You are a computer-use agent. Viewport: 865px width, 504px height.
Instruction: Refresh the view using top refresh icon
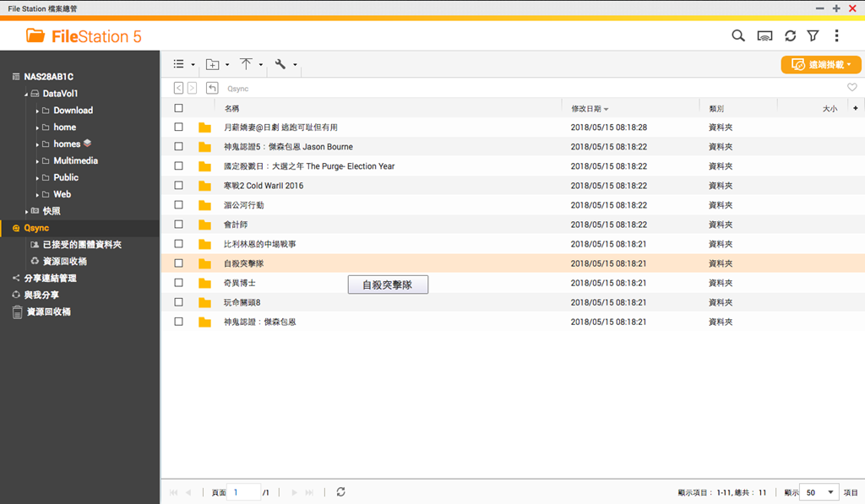click(x=791, y=35)
